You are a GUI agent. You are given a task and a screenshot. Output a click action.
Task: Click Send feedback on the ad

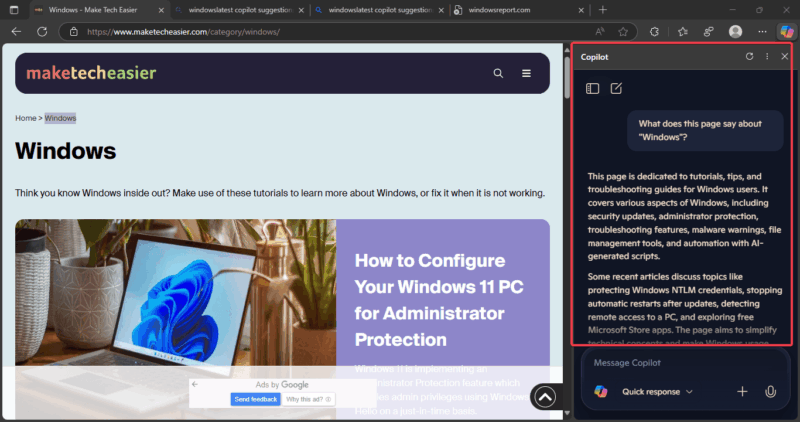point(255,399)
